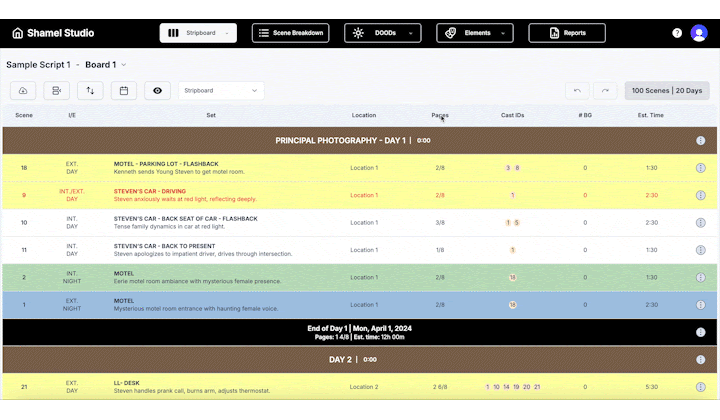
Task: Click cast ID 14 in scene 21
Action: pos(506,387)
